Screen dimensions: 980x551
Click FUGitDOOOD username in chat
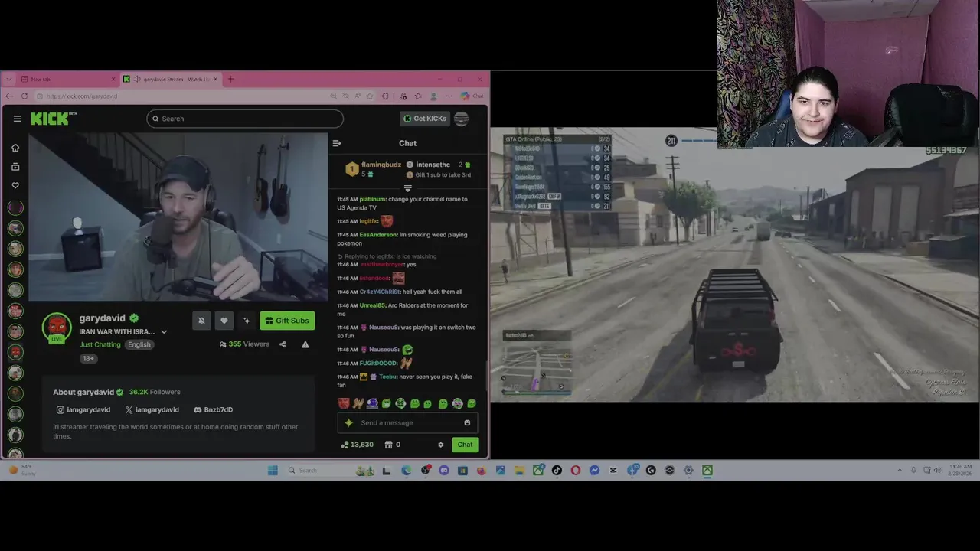coord(378,364)
